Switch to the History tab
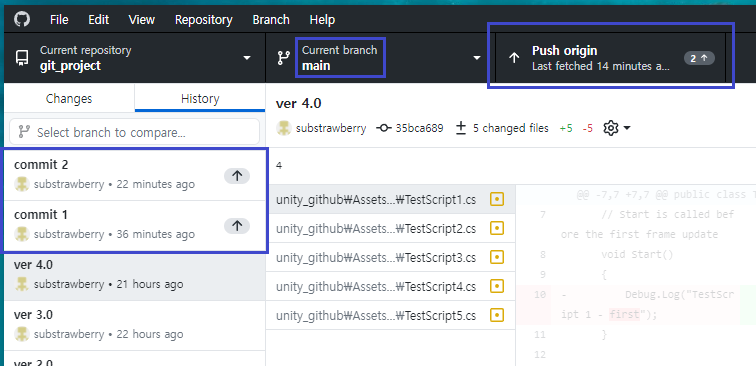This screenshot has height=366, width=756. pyautogui.click(x=200, y=98)
